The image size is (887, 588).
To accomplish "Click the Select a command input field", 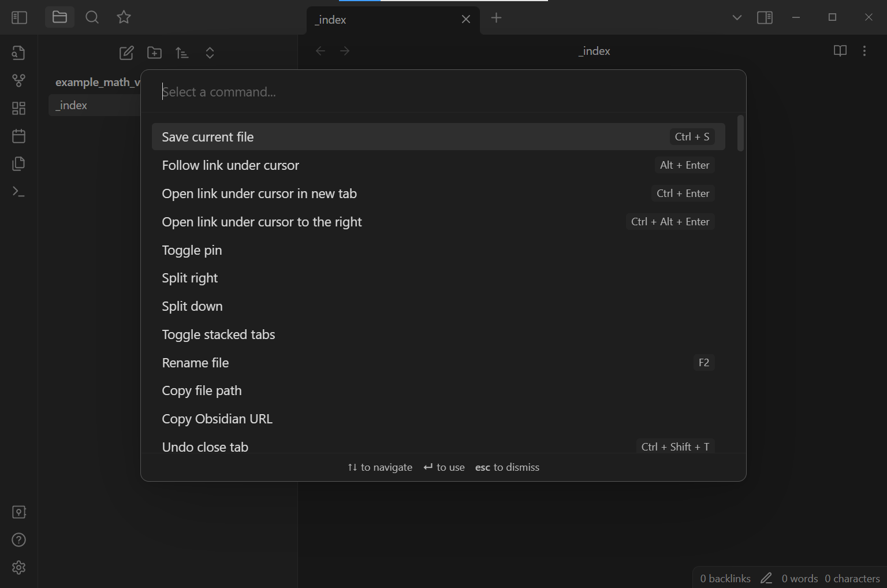I will tap(443, 92).
